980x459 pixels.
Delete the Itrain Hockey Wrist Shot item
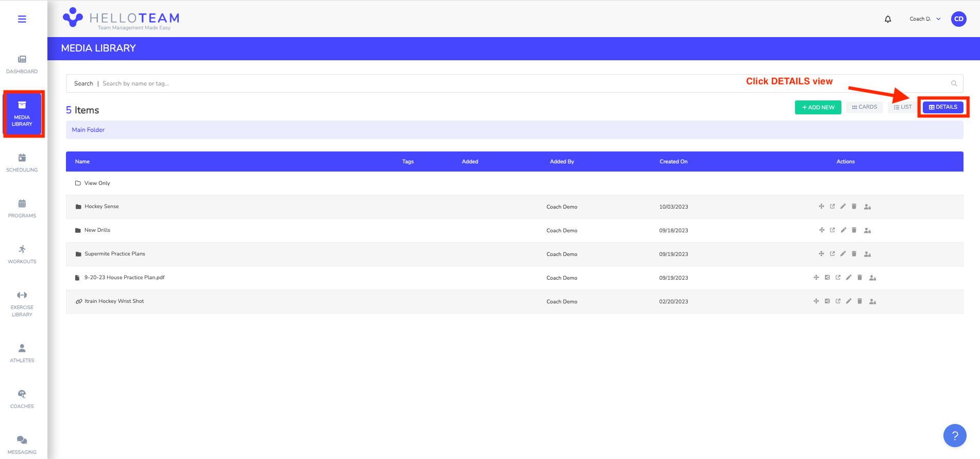[859, 301]
